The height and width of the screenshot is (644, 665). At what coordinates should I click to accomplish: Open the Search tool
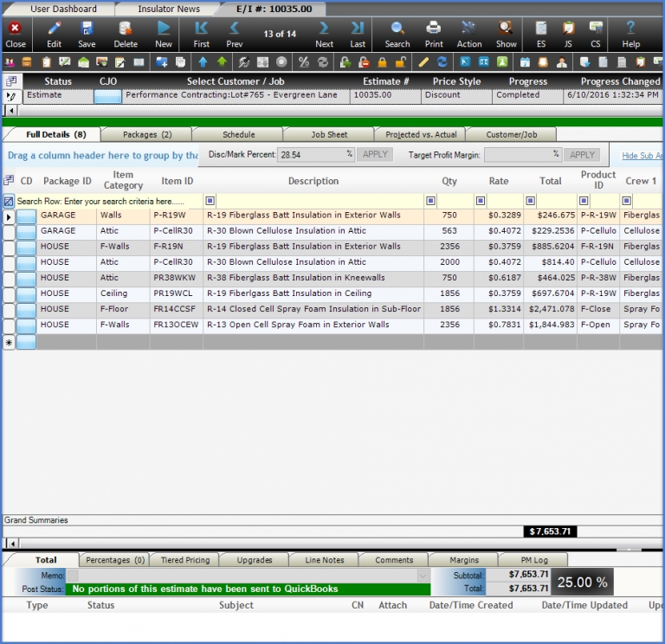pos(397,34)
